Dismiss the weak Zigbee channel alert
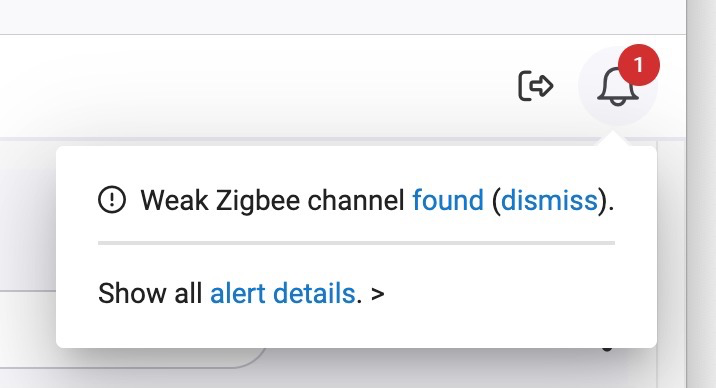The width and height of the screenshot is (716, 388). (549, 200)
